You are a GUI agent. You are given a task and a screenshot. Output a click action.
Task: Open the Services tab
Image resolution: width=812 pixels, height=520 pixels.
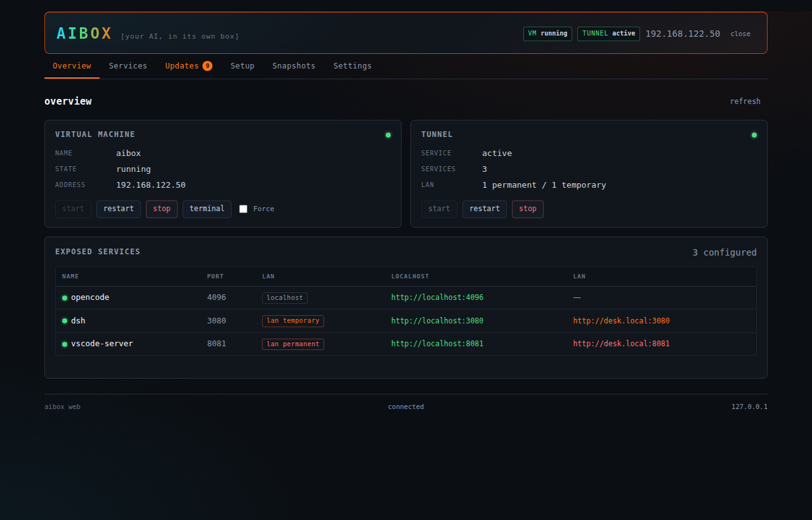(x=128, y=66)
